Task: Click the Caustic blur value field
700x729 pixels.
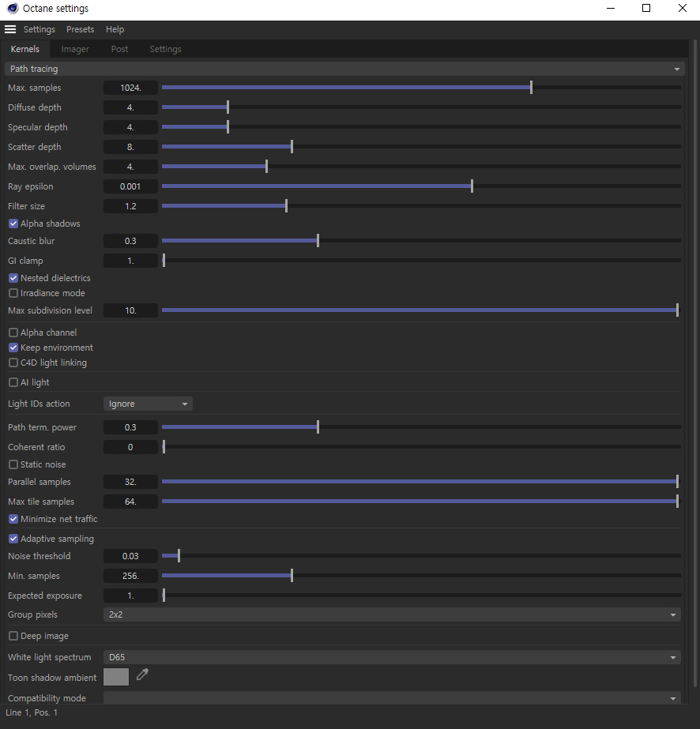Action: click(x=130, y=241)
